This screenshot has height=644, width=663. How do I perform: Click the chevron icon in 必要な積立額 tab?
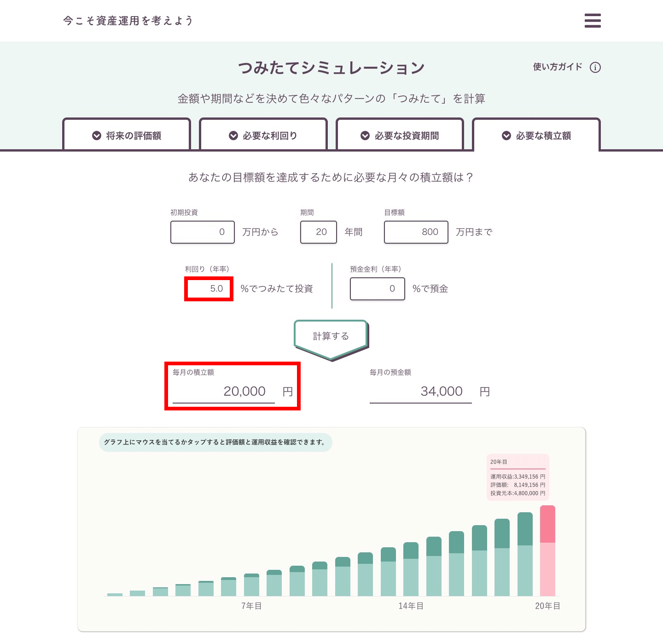tap(506, 135)
